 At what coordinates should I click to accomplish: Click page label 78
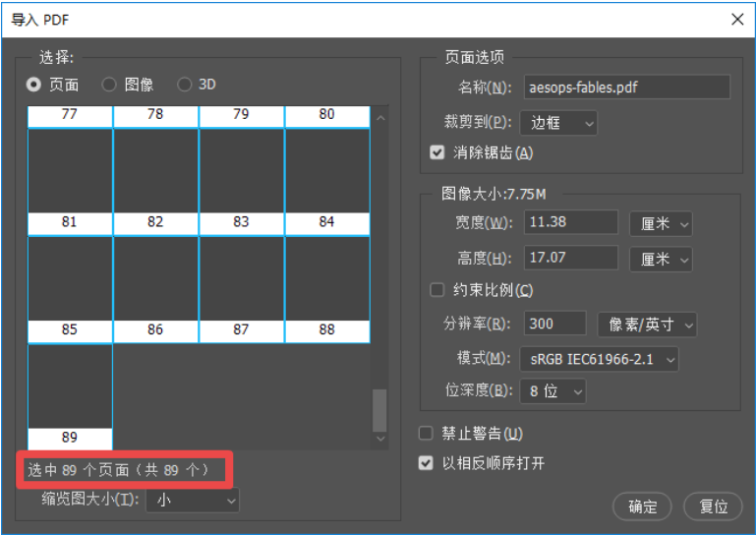tap(155, 114)
